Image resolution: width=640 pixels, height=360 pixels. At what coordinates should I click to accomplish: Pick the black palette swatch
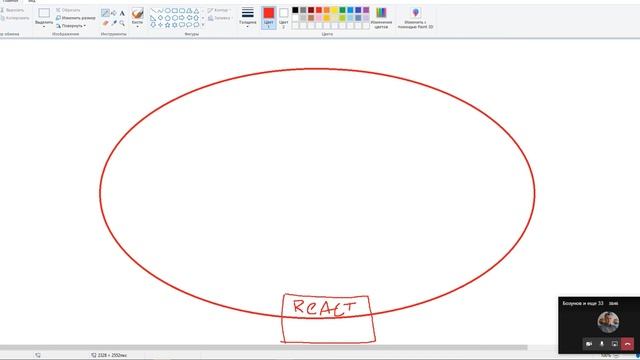point(295,10)
